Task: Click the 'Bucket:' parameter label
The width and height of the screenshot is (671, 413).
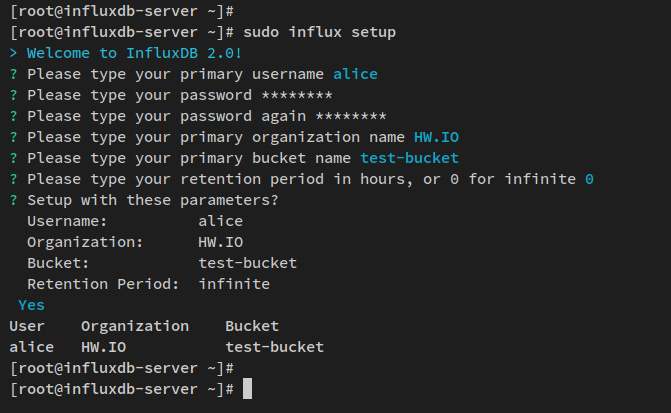Action: pyautogui.click(x=58, y=263)
